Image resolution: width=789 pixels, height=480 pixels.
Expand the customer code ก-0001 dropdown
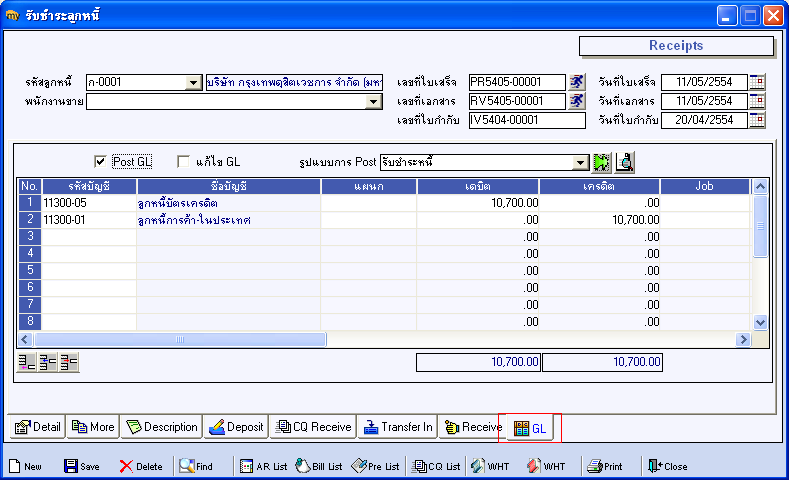(194, 83)
